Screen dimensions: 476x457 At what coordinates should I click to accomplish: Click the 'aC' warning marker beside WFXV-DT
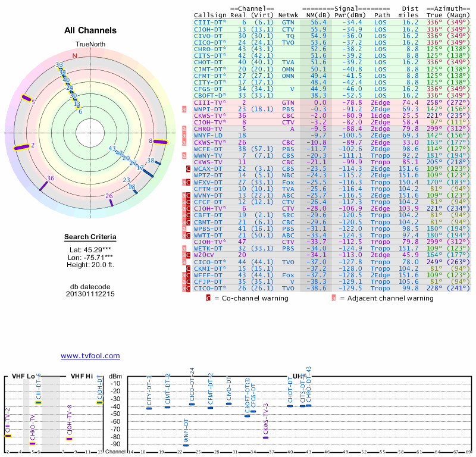(186, 182)
